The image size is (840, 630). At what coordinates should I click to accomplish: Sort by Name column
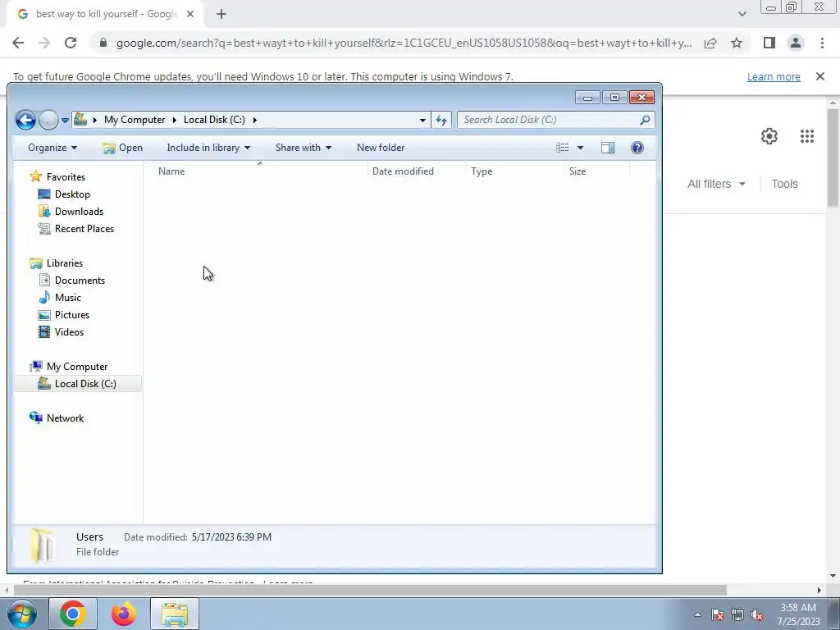pos(171,171)
